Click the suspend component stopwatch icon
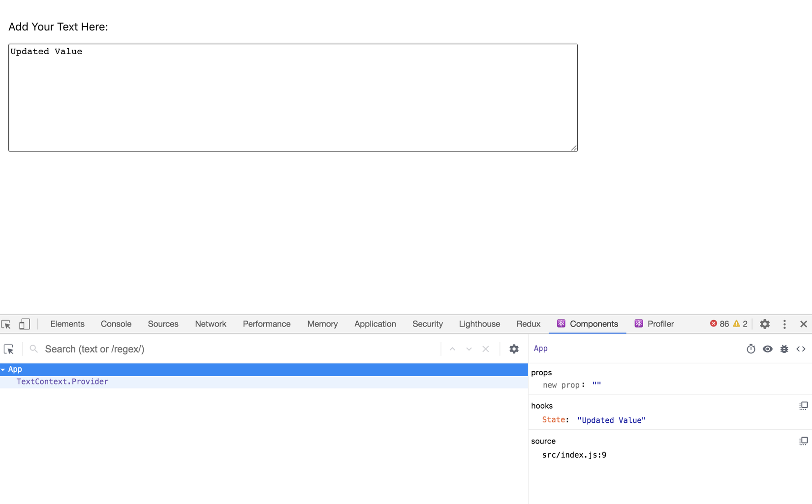The image size is (812, 504). coord(750,349)
